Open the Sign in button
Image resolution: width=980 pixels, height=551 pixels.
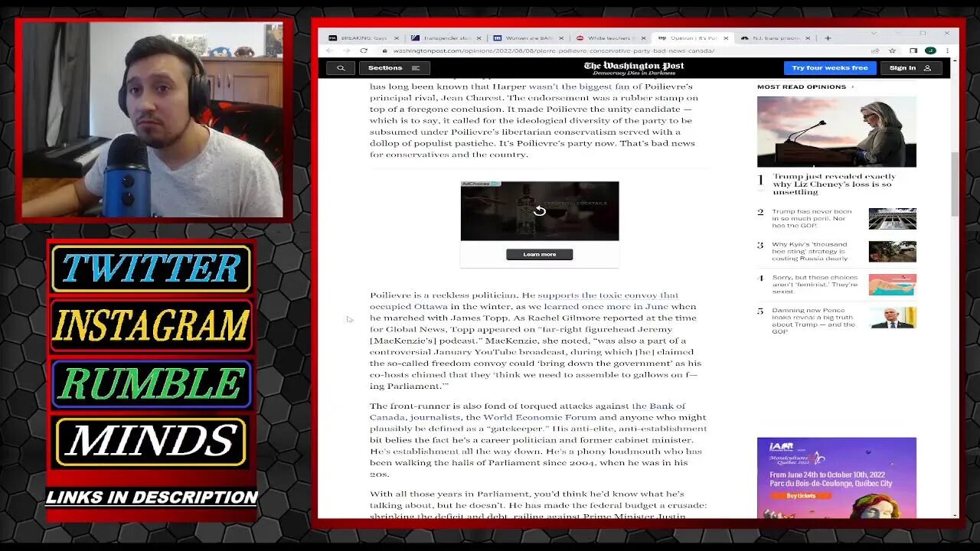(x=910, y=68)
